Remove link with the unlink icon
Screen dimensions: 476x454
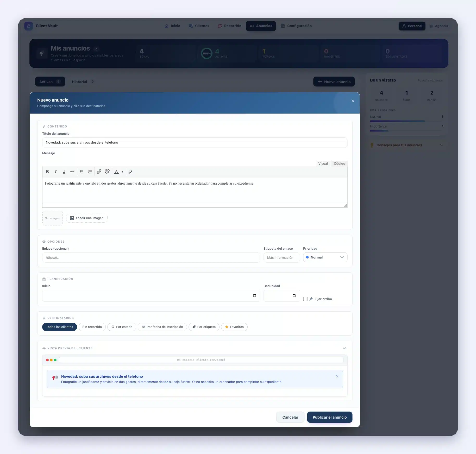click(x=107, y=172)
